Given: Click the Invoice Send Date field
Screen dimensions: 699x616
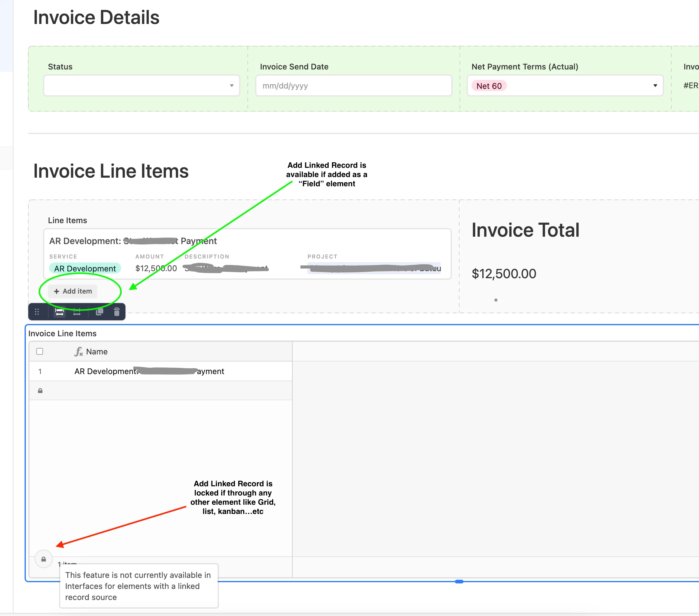Looking at the screenshot, I should tap(353, 85).
